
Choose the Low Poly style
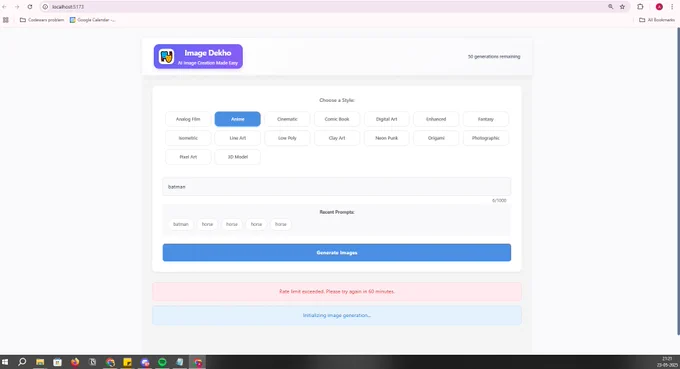coord(287,138)
